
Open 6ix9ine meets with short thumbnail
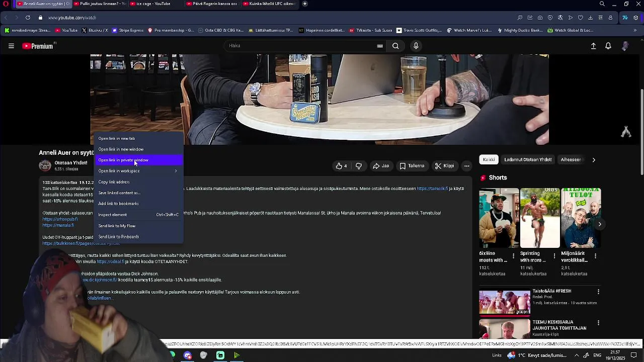point(499,218)
